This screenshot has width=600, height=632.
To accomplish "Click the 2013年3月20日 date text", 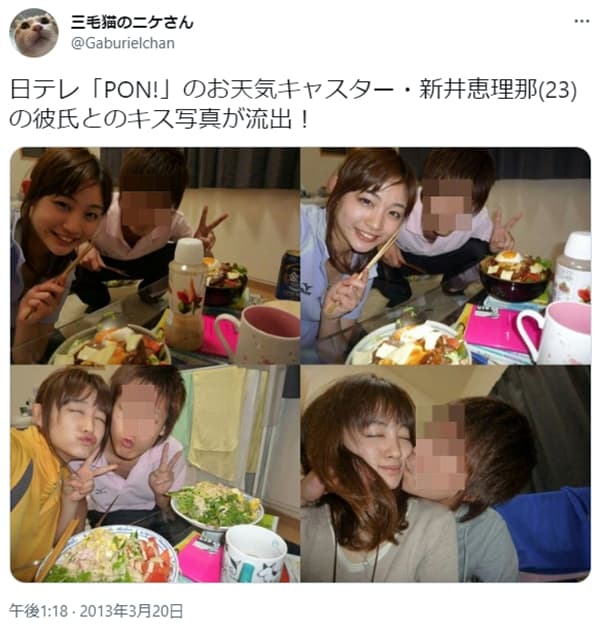I will [x=131, y=611].
